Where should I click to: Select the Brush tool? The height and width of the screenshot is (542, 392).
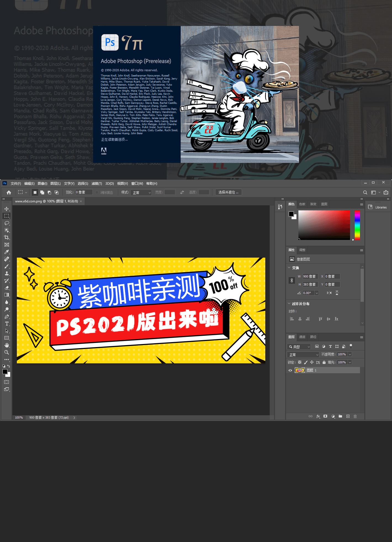point(7,266)
